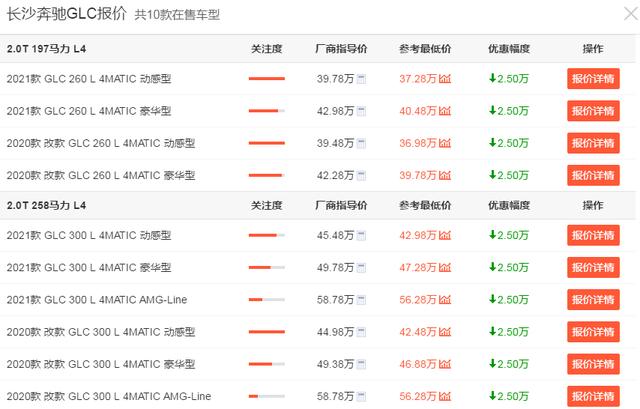640x409 pixels.
Task: Click 厂商指导价 header in 197马力 section
Action: point(341,49)
